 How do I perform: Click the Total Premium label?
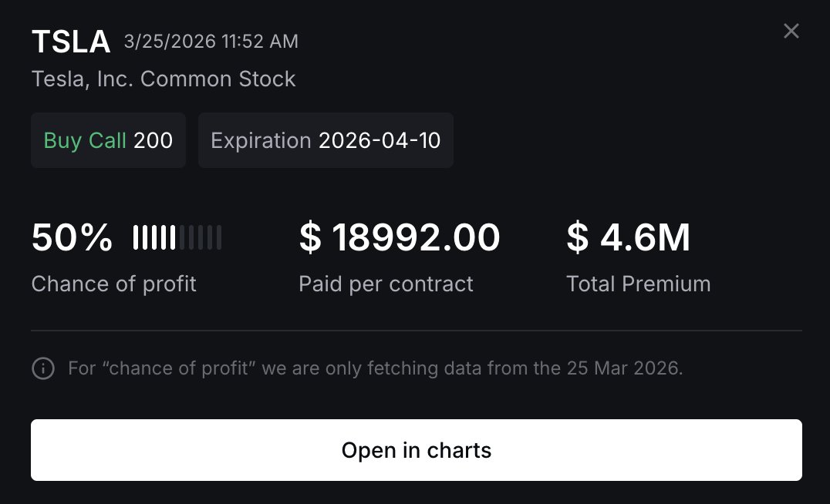(639, 284)
